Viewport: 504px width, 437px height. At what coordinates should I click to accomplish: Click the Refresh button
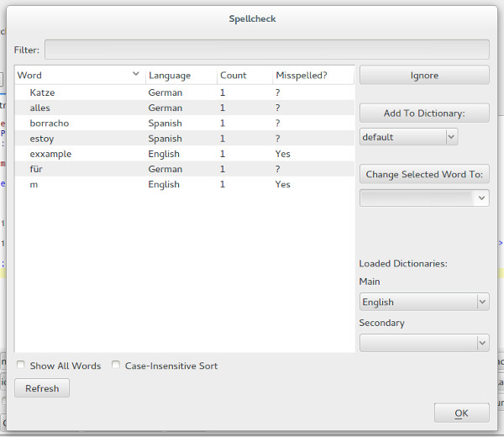click(x=42, y=388)
